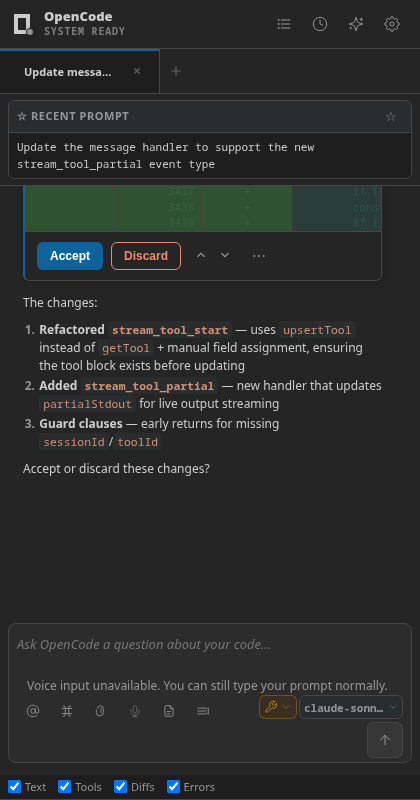
Task: Click the small star beside RECENT PROMPT label
Action: pos(21,117)
